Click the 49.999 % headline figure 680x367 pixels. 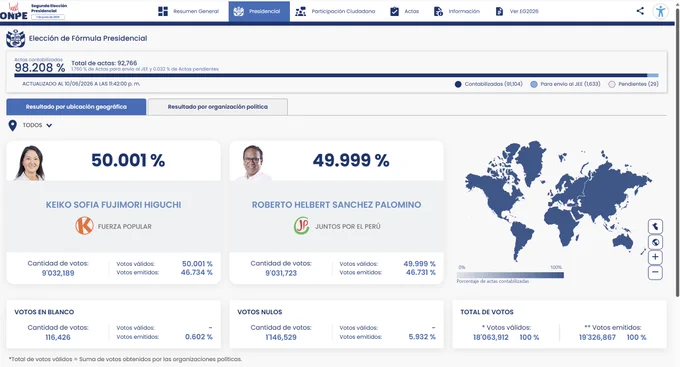351,161
